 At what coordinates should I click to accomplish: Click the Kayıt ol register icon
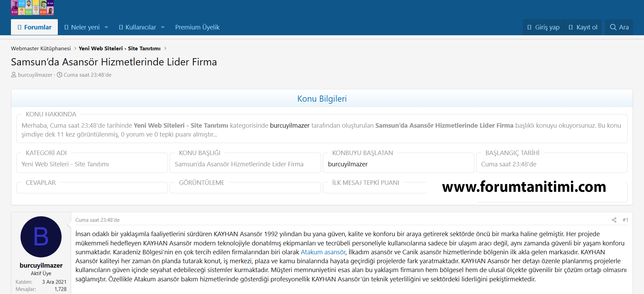pyautogui.click(x=570, y=27)
